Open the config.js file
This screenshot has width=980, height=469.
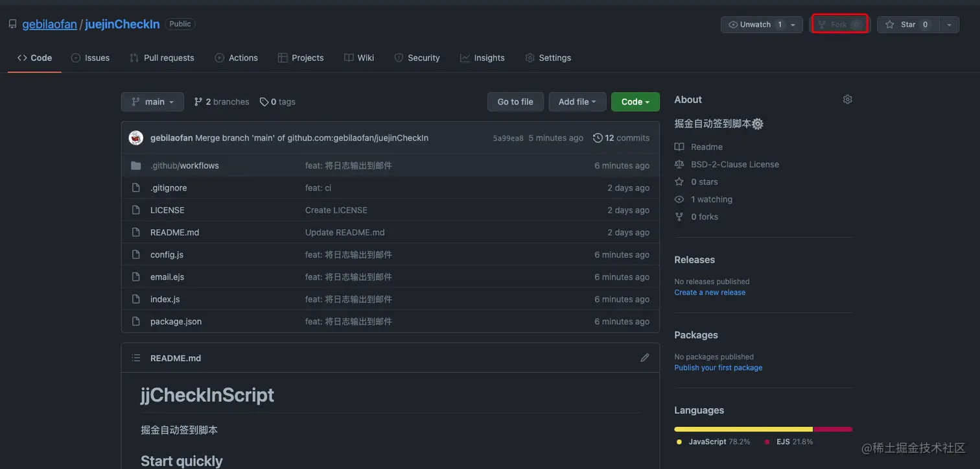[167, 254]
